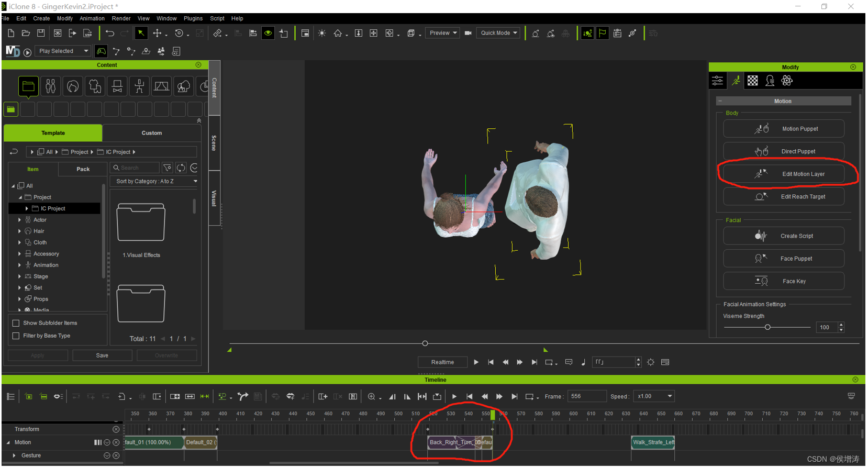Switch to the checkered Material tab icon in Modify
The width and height of the screenshot is (868, 468).
click(753, 81)
